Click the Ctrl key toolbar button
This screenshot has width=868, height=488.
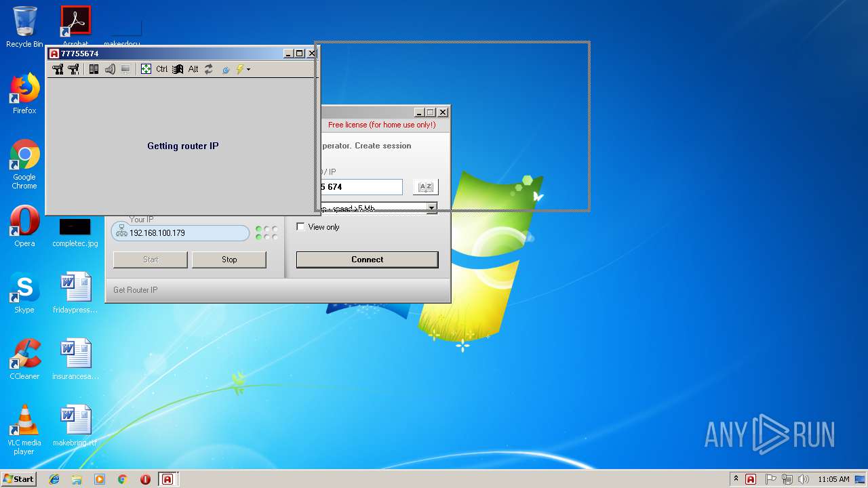161,69
